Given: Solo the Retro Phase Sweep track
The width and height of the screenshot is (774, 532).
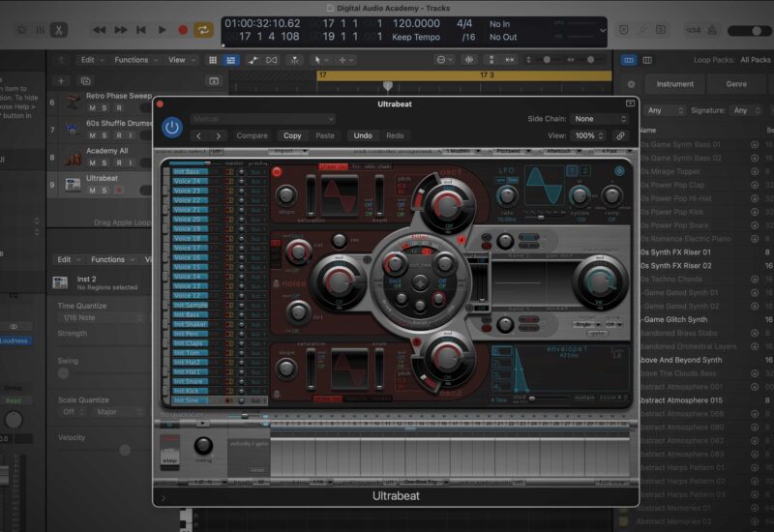Looking at the screenshot, I should (x=104, y=107).
